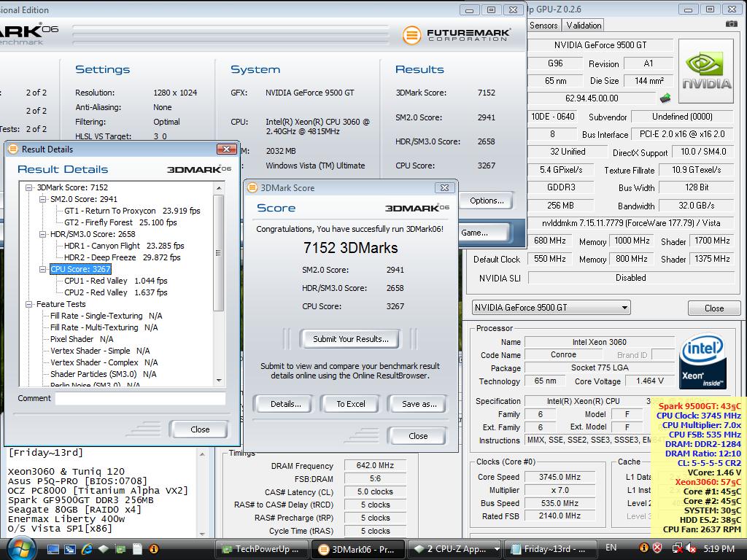Collapse the HDR/SM3.0 Score: 2658 node
Screen dimensions: 747x560
point(43,234)
